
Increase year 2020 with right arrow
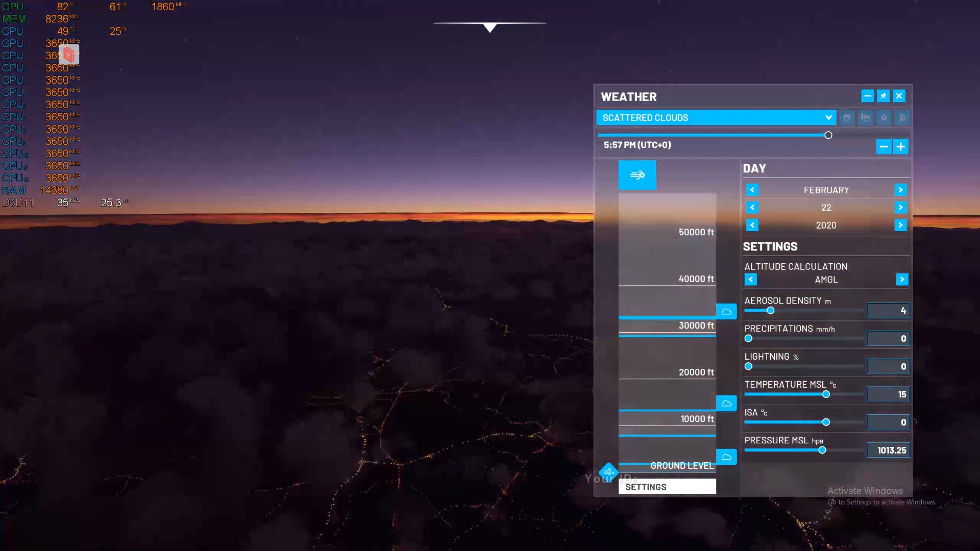click(x=900, y=225)
